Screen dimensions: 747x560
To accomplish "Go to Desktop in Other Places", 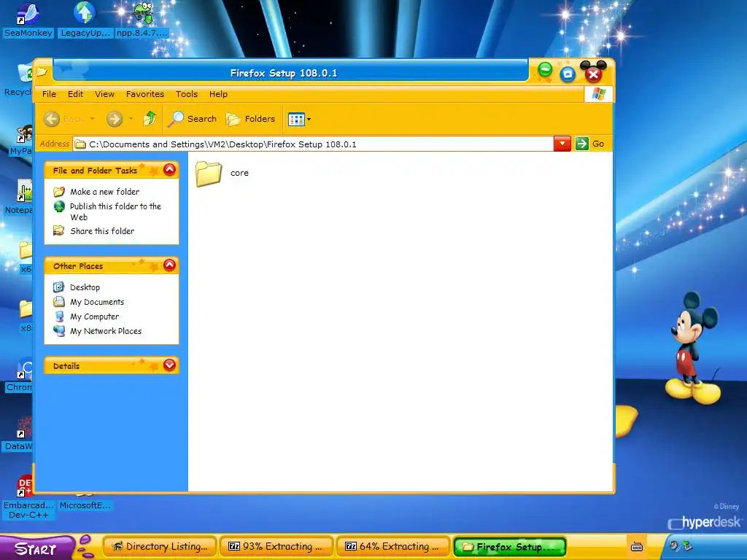I will click(85, 287).
